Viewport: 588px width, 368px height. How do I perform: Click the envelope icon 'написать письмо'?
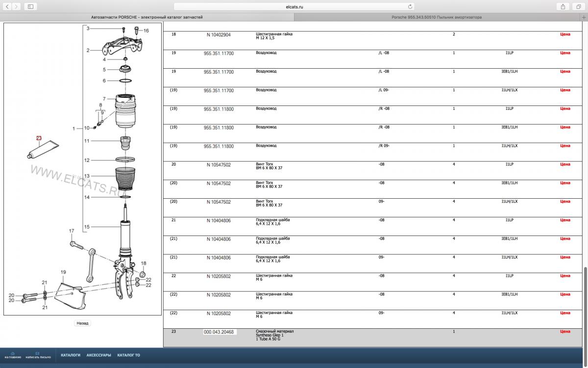coord(38,353)
